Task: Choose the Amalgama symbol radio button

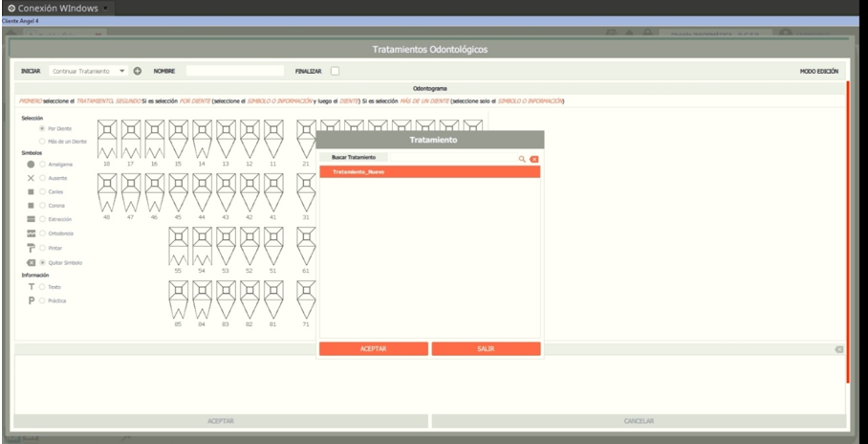Action: click(x=42, y=164)
